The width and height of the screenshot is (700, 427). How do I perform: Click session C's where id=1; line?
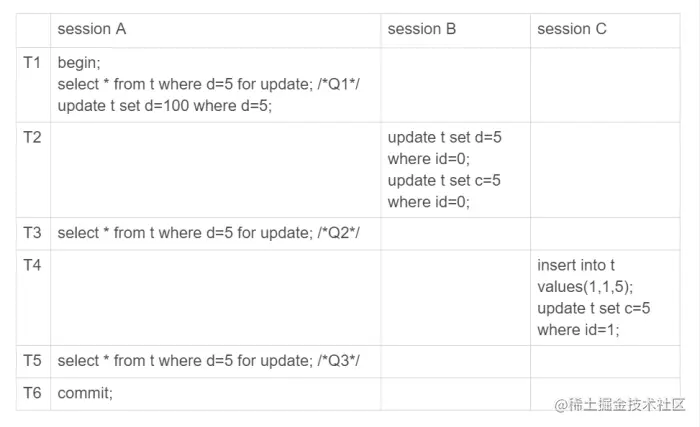click(x=578, y=330)
